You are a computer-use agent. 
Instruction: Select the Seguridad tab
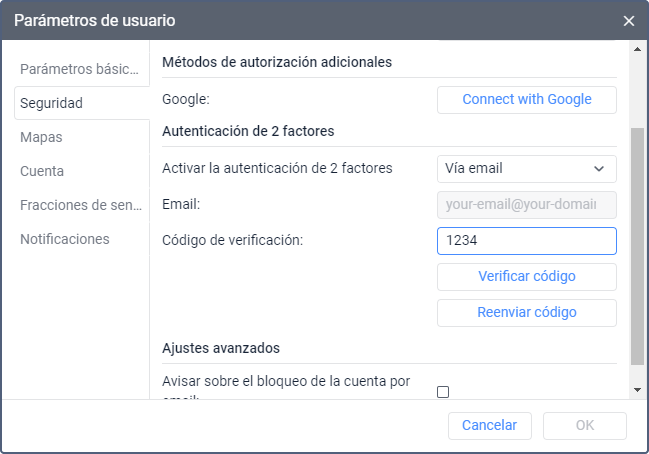(80, 103)
